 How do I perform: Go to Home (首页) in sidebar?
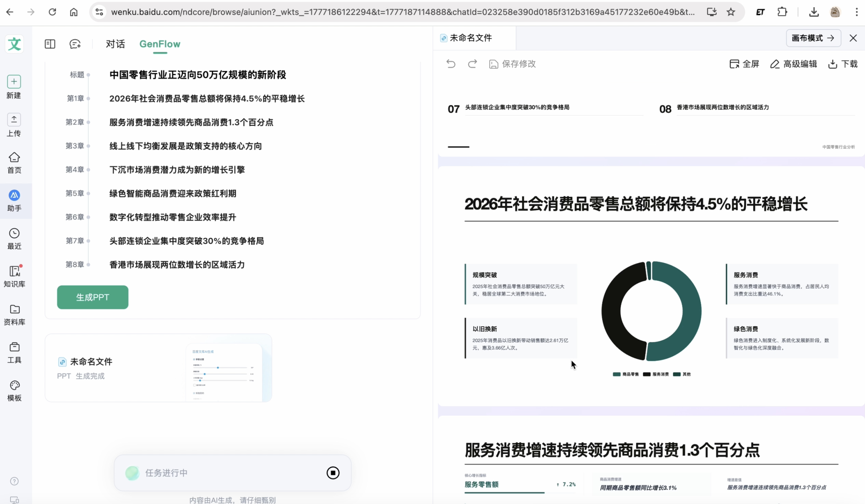pos(14,158)
